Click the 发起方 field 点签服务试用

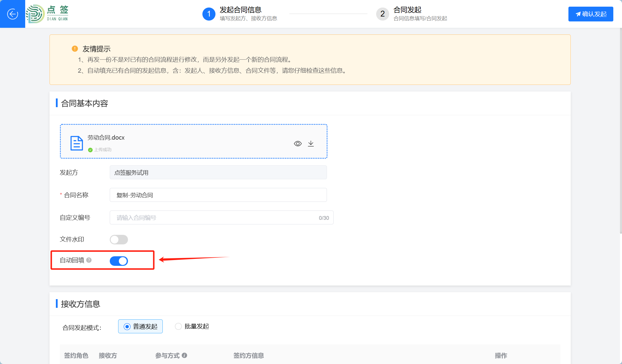coord(218,172)
